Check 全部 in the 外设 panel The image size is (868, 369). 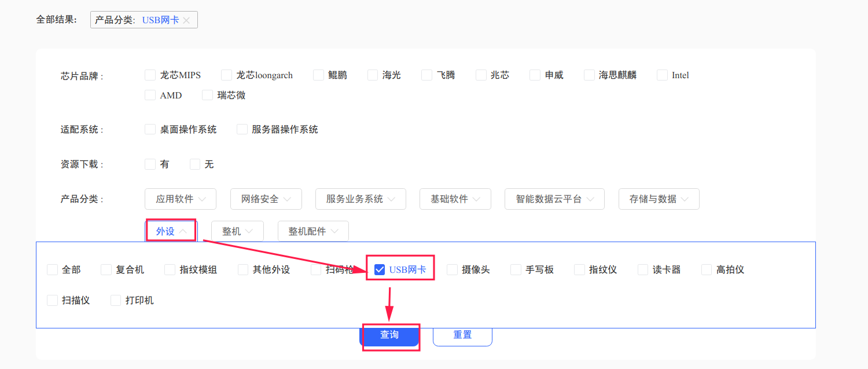click(x=53, y=269)
